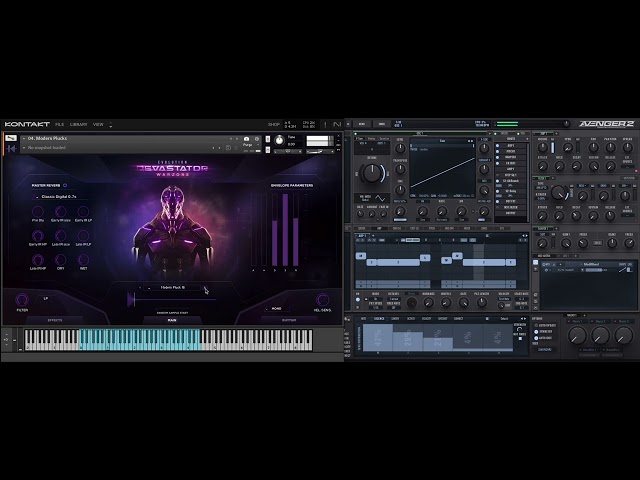Open the Purge dropdown
This screenshot has height=480, width=640.
click(250, 145)
